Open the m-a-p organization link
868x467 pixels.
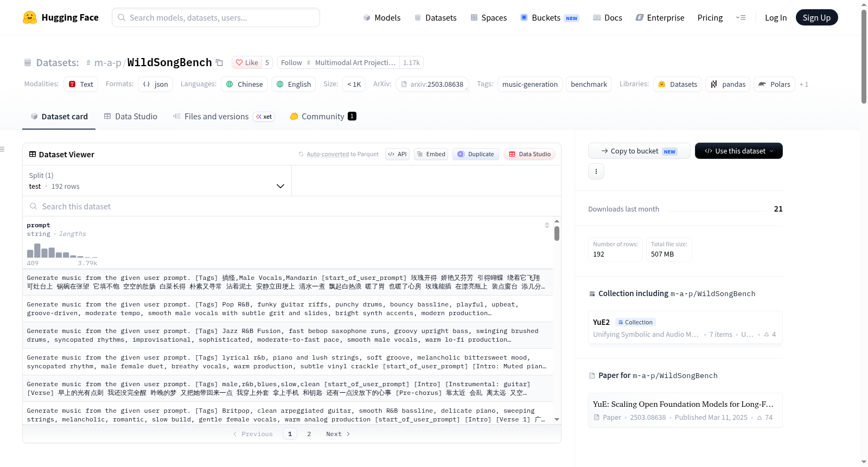(x=108, y=63)
